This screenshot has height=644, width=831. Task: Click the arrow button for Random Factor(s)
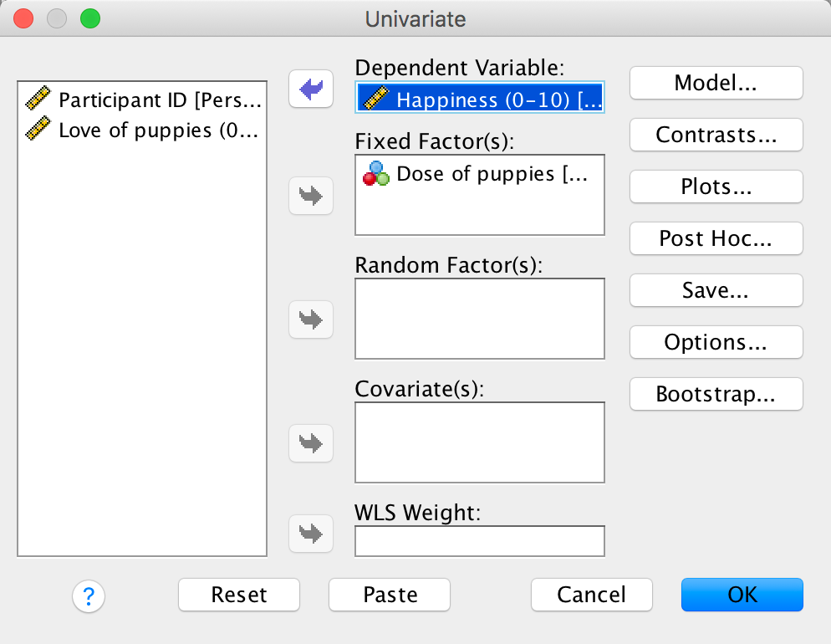311,319
